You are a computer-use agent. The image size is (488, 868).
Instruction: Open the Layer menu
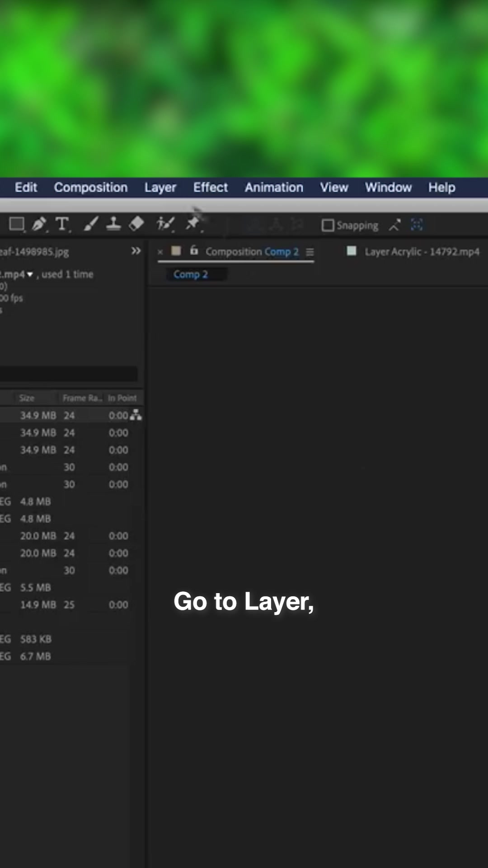pyautogui.click(x=160, y=188)
